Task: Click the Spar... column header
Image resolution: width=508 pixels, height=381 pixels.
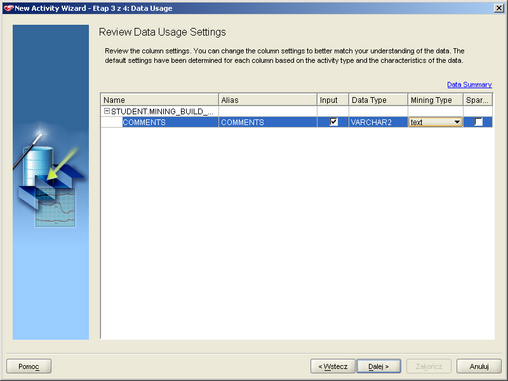Action: point(478,100)
